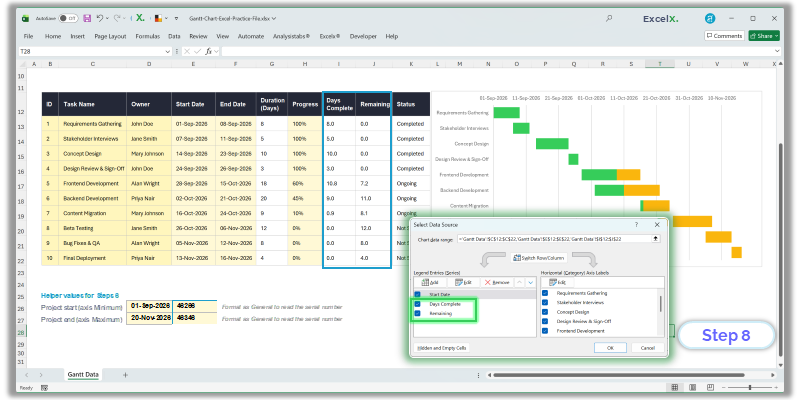The image size is (800, 400).
Task: Click the accessibility icon next to Ready
Action: click(44, 388)
